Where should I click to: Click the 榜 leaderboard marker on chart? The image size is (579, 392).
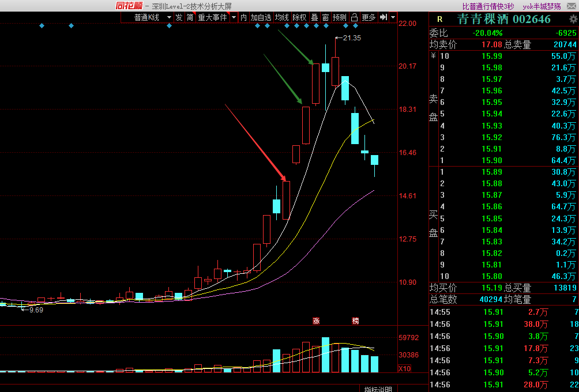356,321
